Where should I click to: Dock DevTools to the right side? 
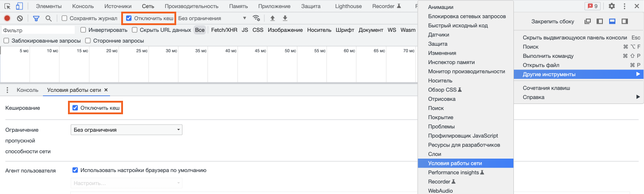(x=625, y=22)
